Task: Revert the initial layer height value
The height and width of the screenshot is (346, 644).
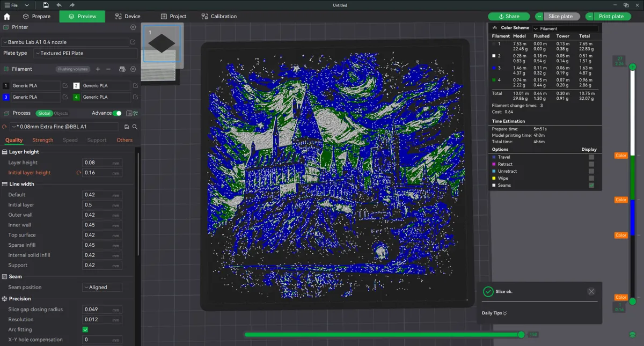Action: coord(79,173)
